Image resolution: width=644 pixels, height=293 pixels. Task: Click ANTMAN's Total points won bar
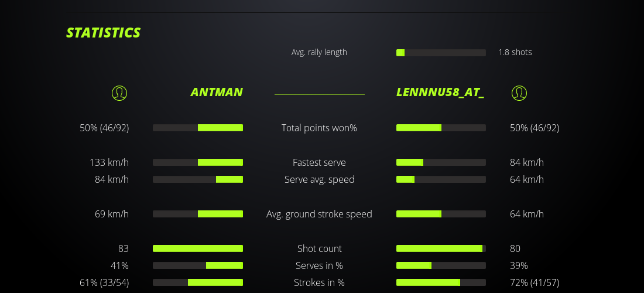(x=198, y=128)
